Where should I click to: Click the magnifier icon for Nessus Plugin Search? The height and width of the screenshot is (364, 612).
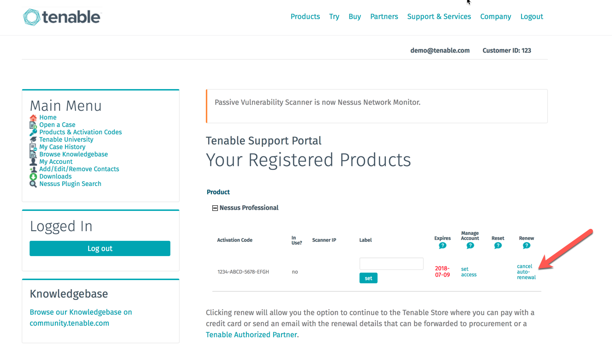click(x=33, y=184)
